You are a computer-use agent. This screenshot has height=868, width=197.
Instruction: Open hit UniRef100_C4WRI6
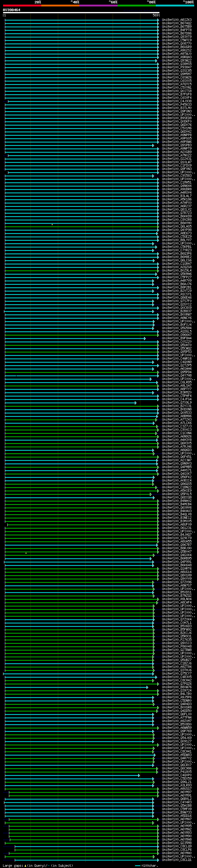pos(177,358)
